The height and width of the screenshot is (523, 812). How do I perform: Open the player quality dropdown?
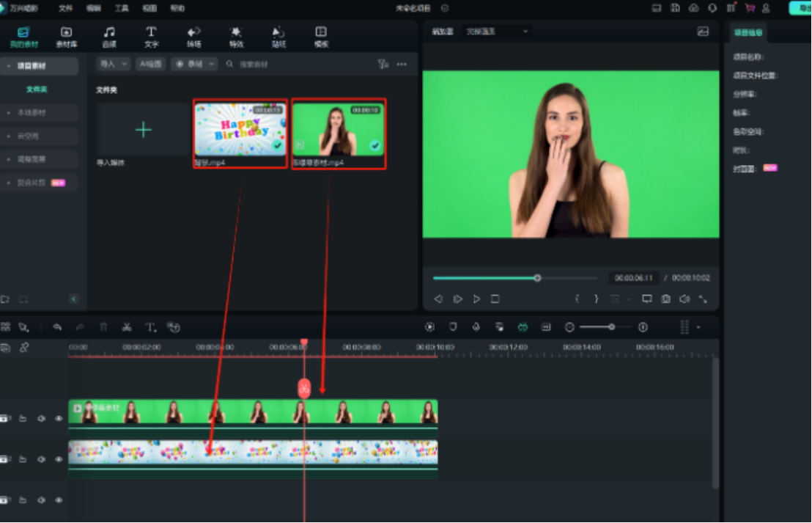[x=497, y=32]
